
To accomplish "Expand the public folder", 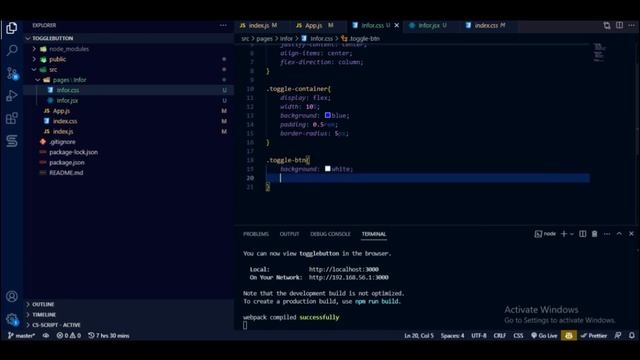I will (130, 59).
